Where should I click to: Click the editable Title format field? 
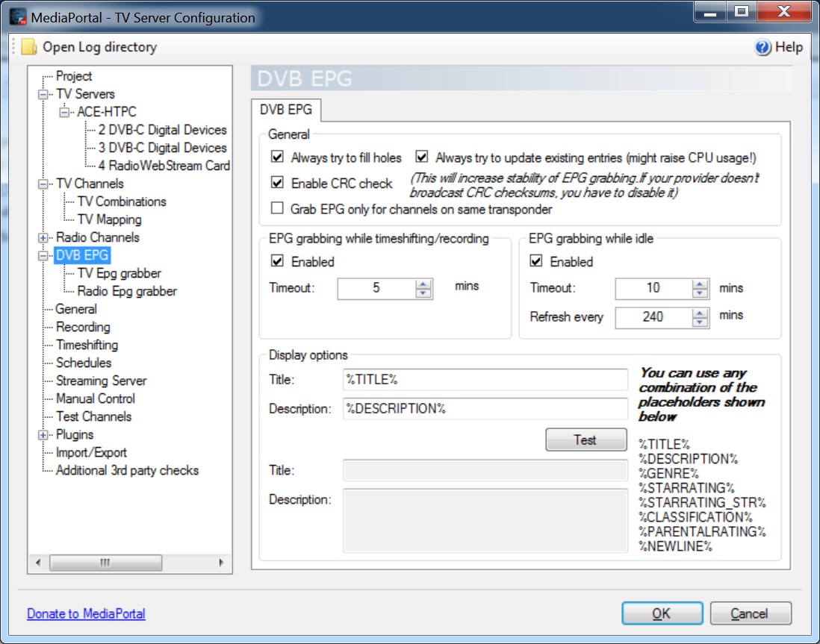485,380
